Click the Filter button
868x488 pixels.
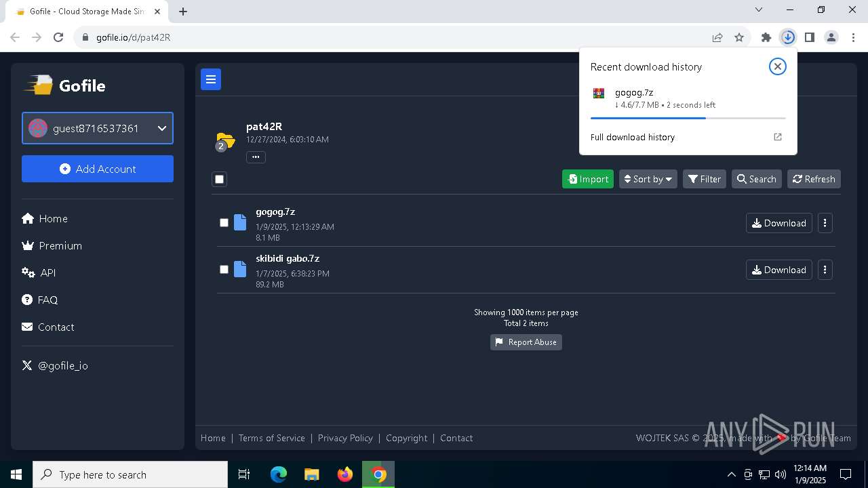[x=705, y=179]
